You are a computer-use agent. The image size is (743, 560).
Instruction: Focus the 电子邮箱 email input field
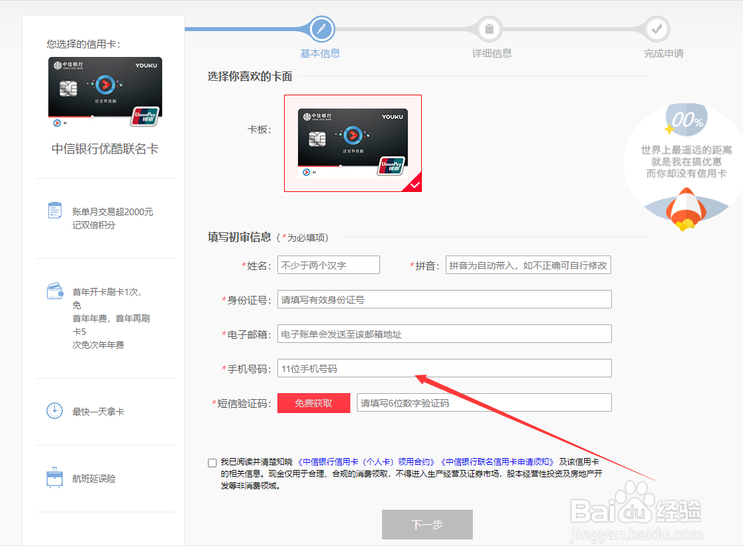pos(444,334)
